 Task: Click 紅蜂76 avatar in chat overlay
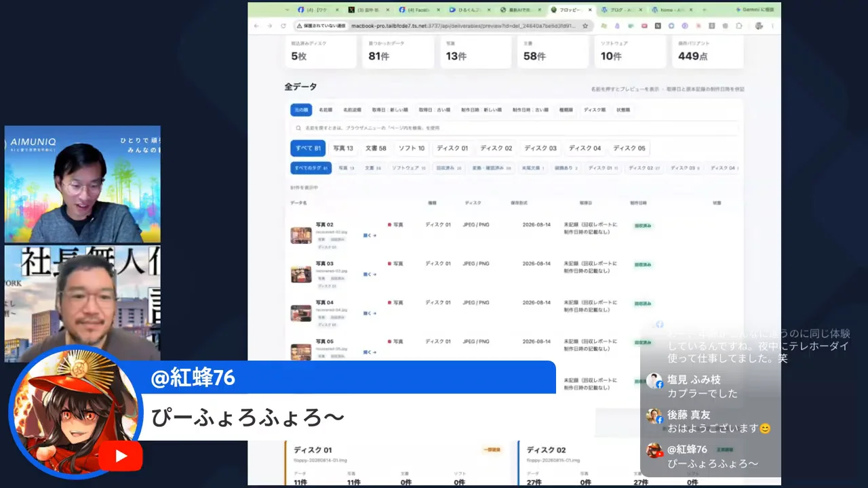click(x=654, y=450)
